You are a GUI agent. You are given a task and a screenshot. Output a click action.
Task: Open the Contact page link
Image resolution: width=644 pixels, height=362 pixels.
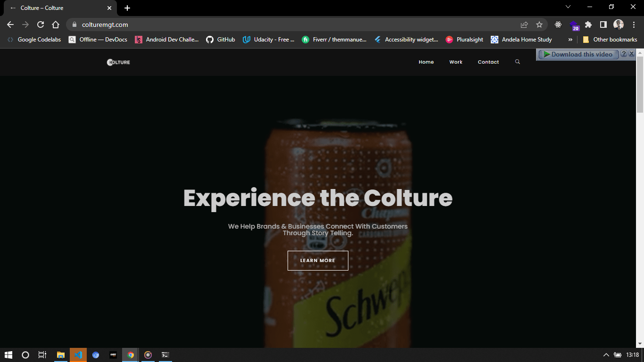tap(488, 62)
